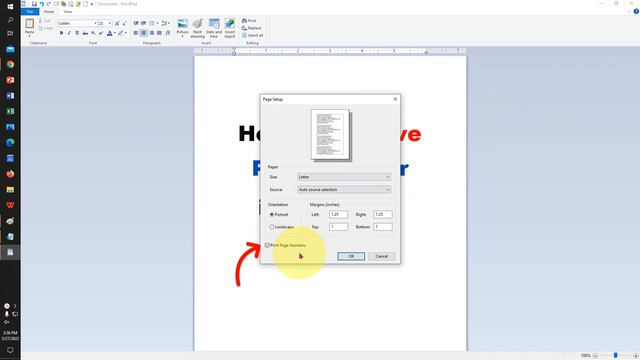Tick the Print Page Numbers checkbox

click(268, 245)
